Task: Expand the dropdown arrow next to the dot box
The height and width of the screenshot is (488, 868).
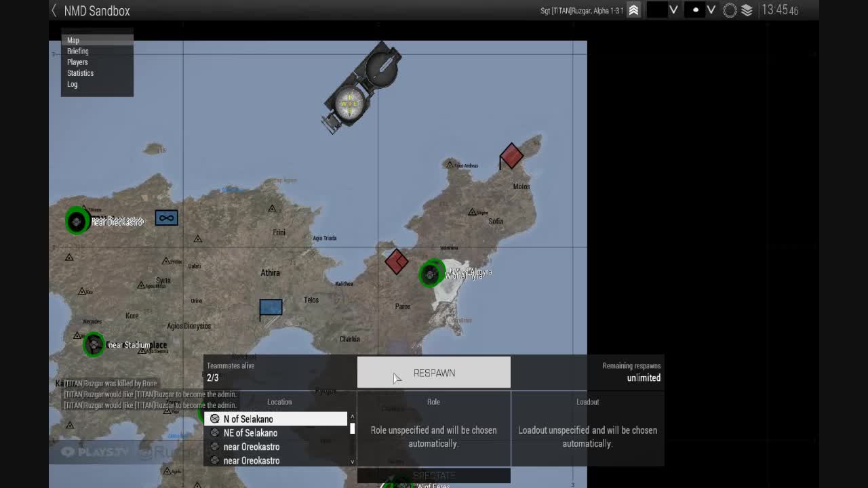Action: coord(711,10)
